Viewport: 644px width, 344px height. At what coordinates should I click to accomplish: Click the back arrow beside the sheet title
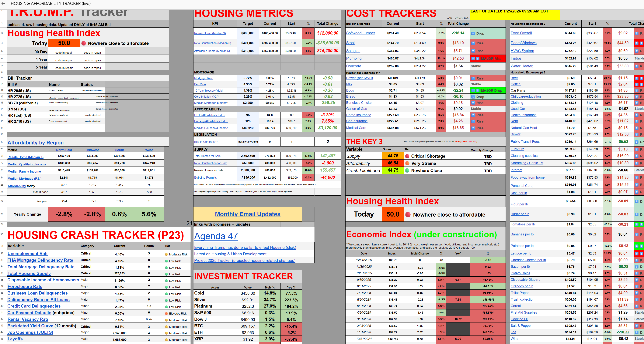pos(3,4)
